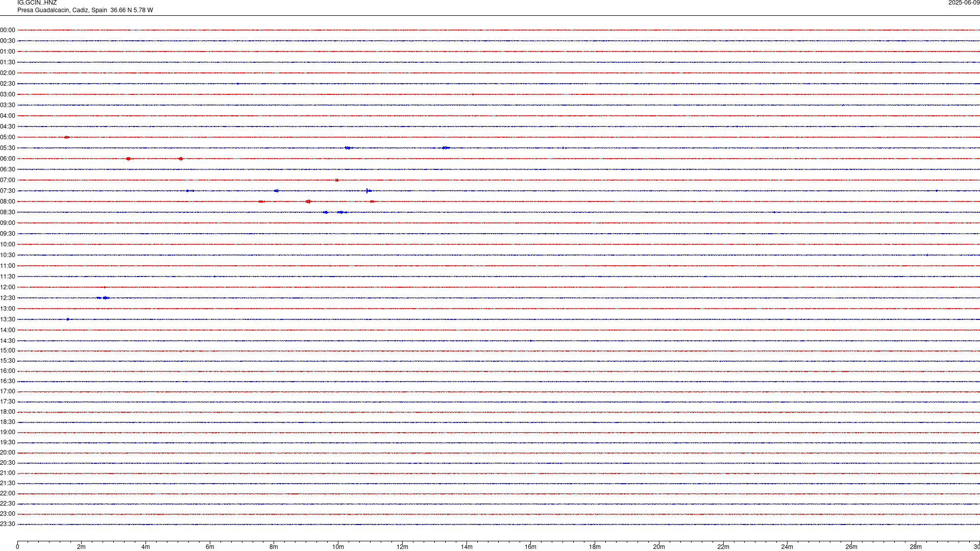980x551 pixels.
Task: Select the 06:00 time row label
Action: point(8,159)
